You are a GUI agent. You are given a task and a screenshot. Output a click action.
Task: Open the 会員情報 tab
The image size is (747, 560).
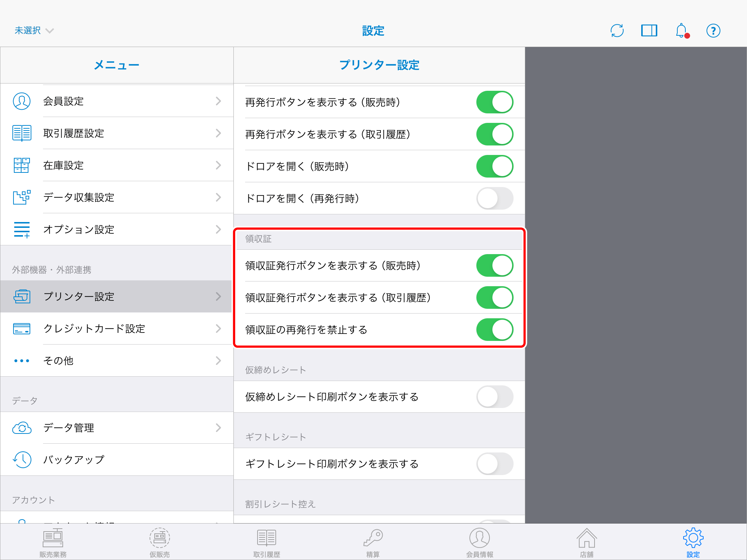pos(480,542)
